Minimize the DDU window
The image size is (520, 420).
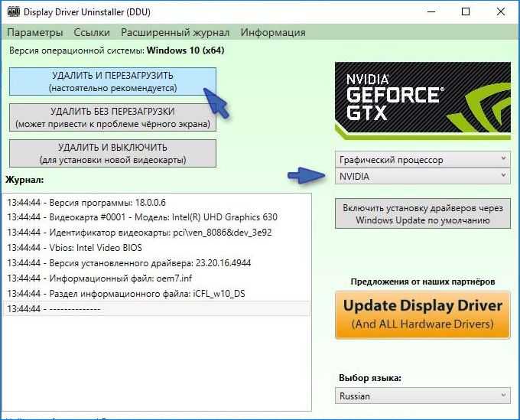[431, 11]
